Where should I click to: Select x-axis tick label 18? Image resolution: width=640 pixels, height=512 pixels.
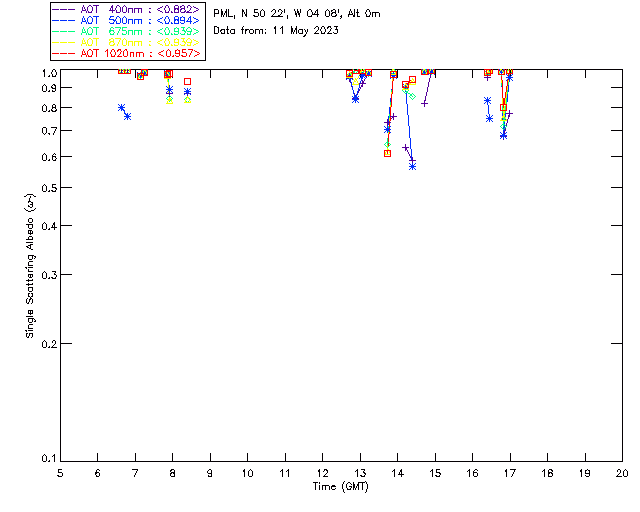547,473
